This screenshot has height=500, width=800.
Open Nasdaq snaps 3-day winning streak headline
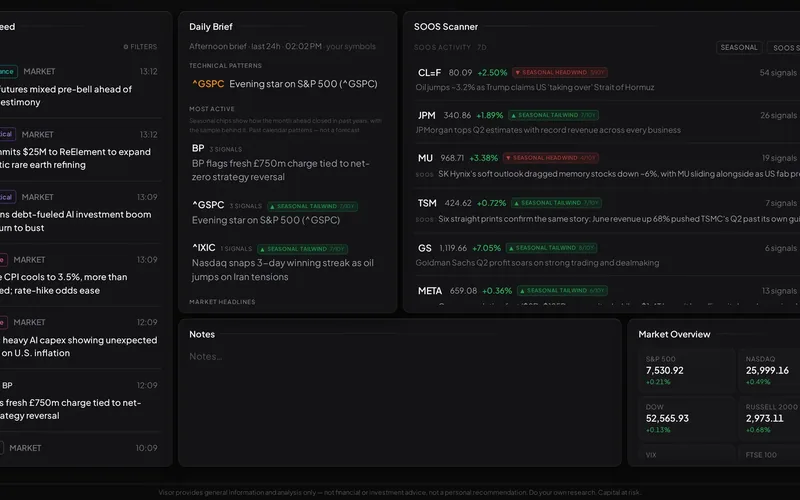coord(283,270)
